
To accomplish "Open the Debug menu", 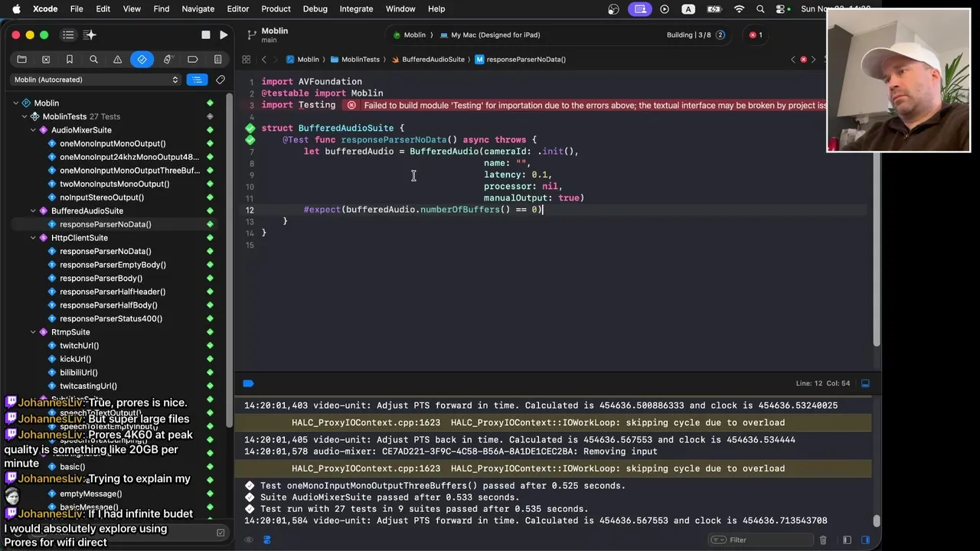I will point(315,8).
